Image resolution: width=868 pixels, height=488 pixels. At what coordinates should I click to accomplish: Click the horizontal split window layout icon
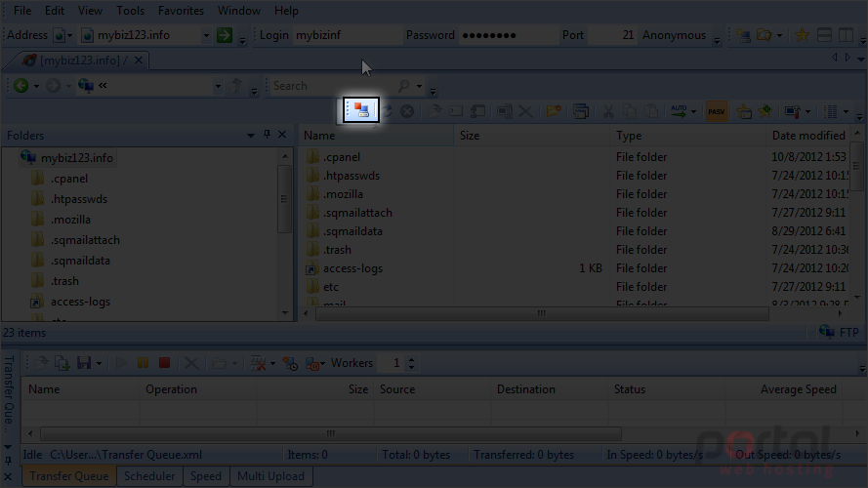pyautogui.click(x=824, y=35)
